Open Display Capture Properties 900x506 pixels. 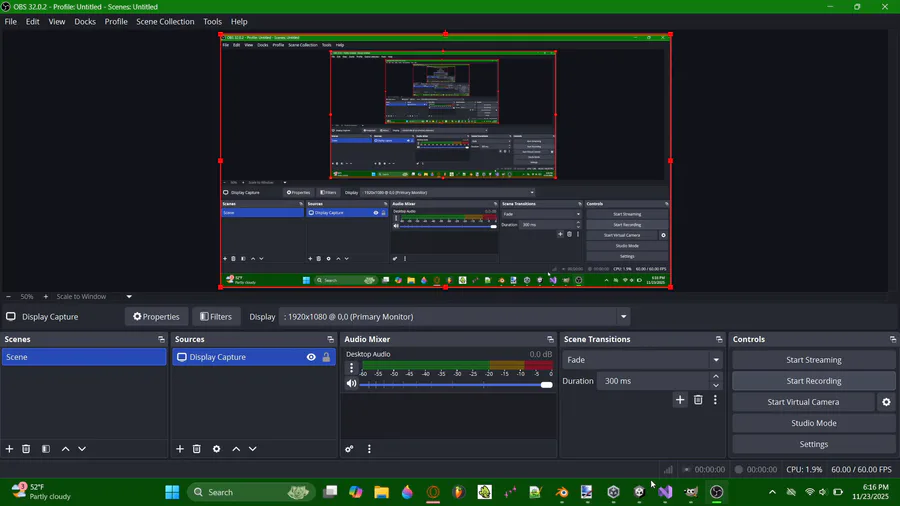click(x=156, y=317)
